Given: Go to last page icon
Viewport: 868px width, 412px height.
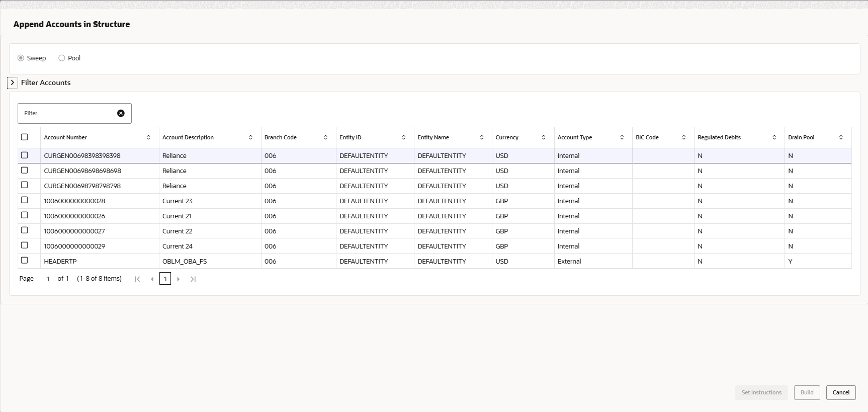Looking at the screenshot, I should coord(193,279).
